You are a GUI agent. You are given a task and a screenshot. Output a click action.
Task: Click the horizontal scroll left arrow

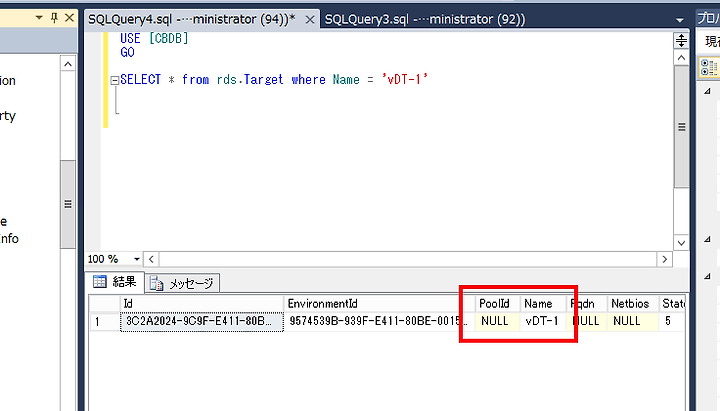[x=151, y=259]
